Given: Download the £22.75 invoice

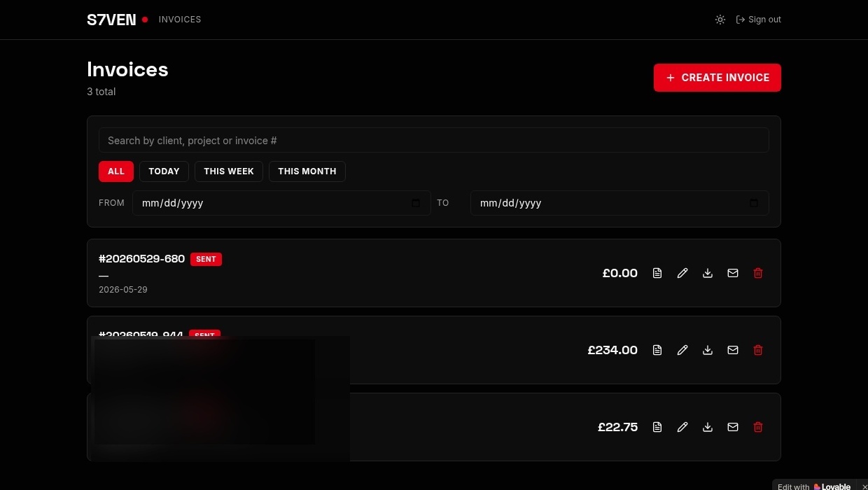Looking at the screenshot, I should coord(708,427).
